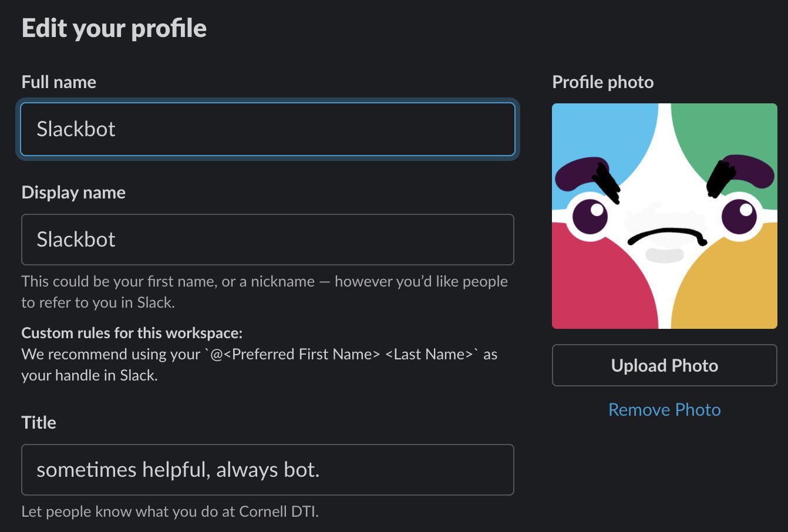Click the handle recommendation text

pyautogui.click(x=258, y=364)
